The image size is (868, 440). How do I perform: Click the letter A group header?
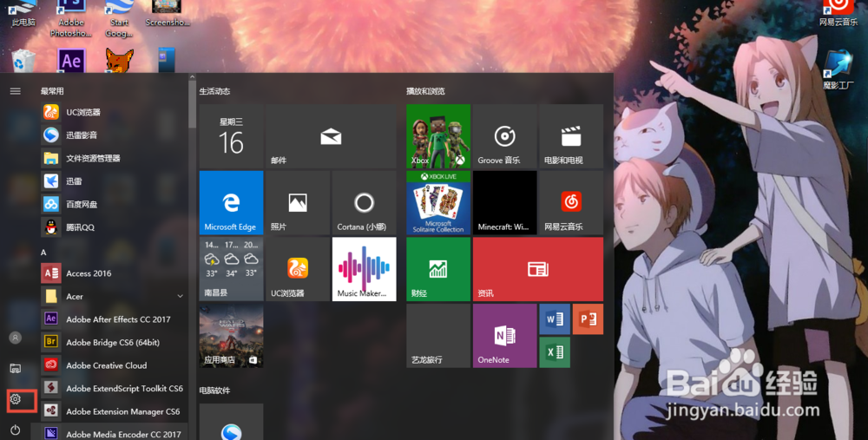[x=43, y=253]
